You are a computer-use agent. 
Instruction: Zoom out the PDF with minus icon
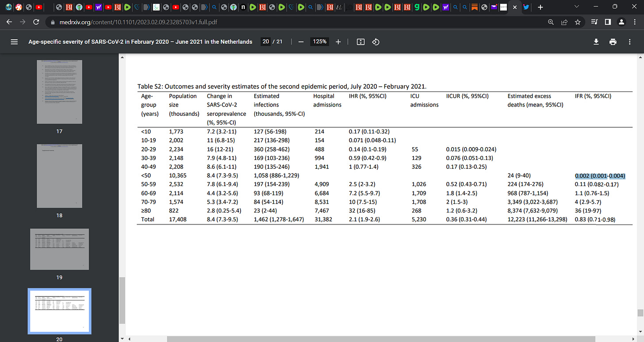301,42
